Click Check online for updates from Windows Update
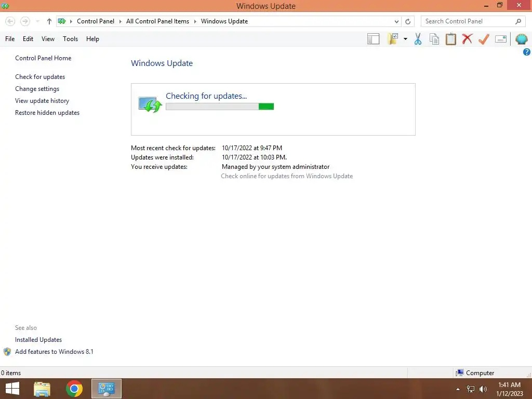The height and width of the screenshot is (399, 532). coord(287,176)
